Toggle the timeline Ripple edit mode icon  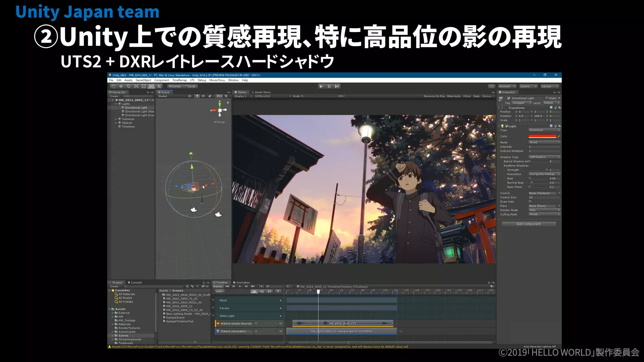262,292
